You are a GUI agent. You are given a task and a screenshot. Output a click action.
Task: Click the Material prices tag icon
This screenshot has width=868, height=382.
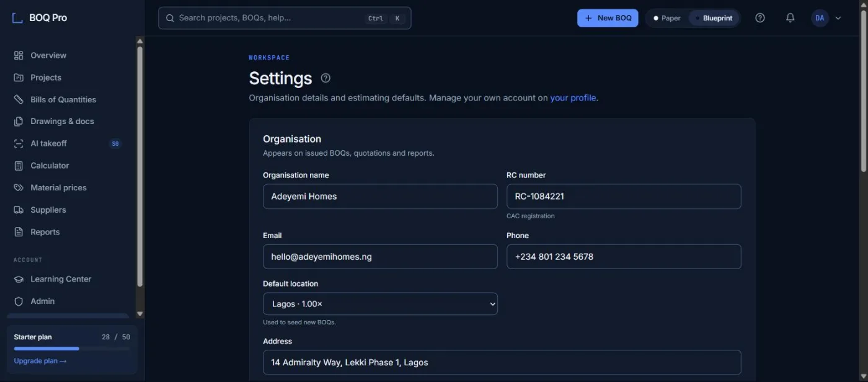point(19,188)
